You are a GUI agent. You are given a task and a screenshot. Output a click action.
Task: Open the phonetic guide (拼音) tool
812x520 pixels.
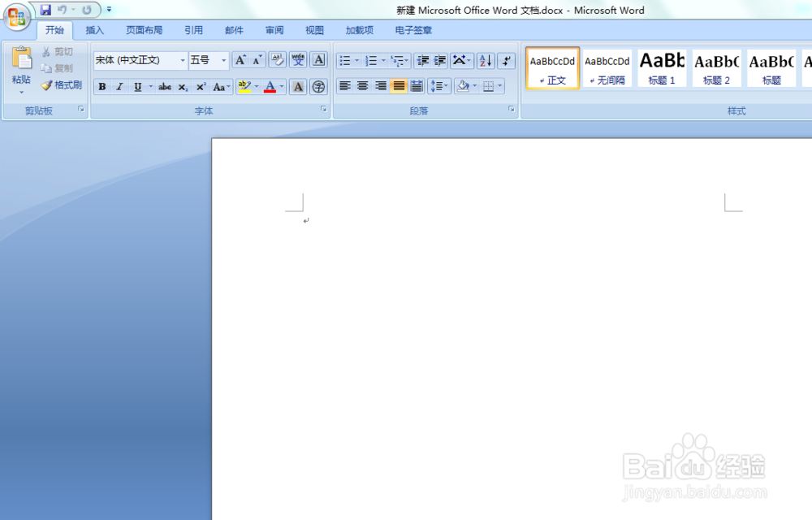(x=298, y=61)
